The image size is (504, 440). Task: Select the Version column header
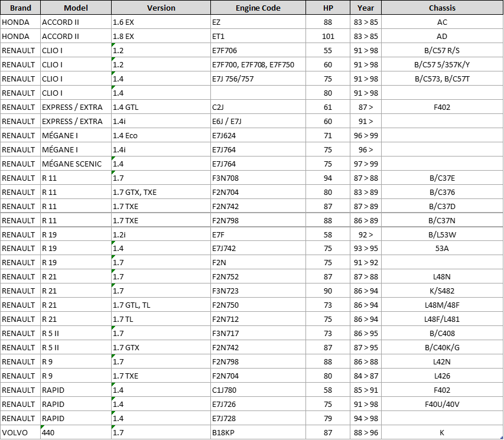click(161, 8)
